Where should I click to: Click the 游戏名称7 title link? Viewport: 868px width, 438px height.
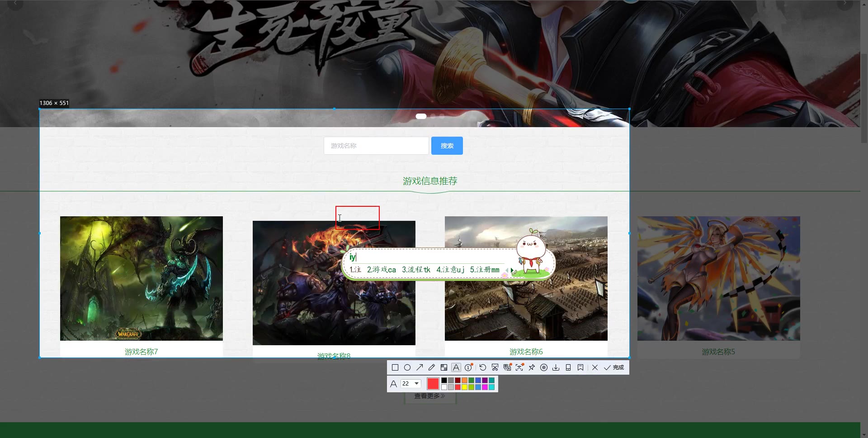[142, 352]
